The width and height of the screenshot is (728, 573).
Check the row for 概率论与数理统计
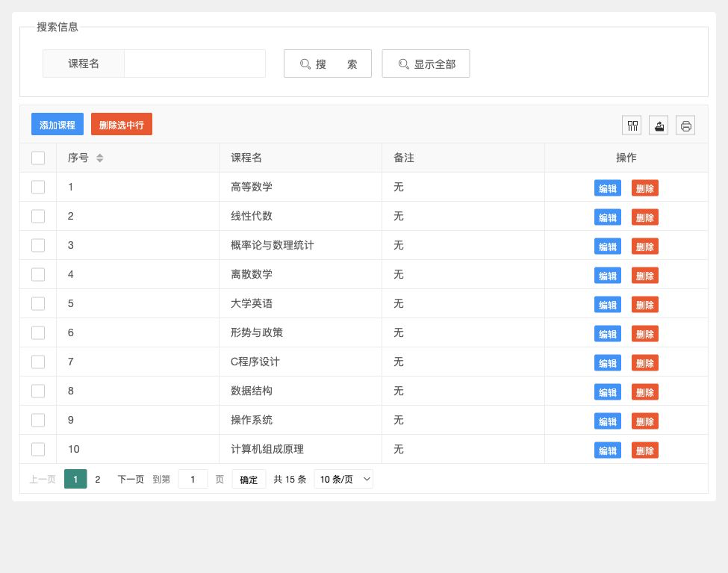[38, 245]
